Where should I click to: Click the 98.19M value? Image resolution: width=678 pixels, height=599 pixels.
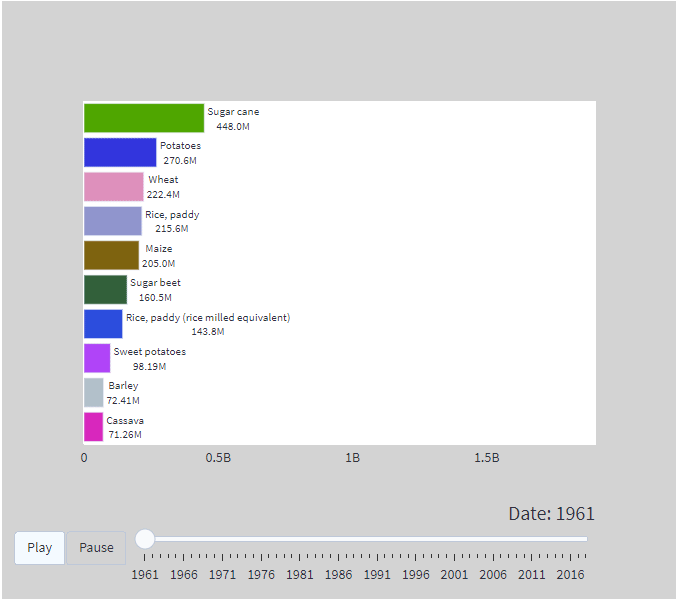[149, 366]
